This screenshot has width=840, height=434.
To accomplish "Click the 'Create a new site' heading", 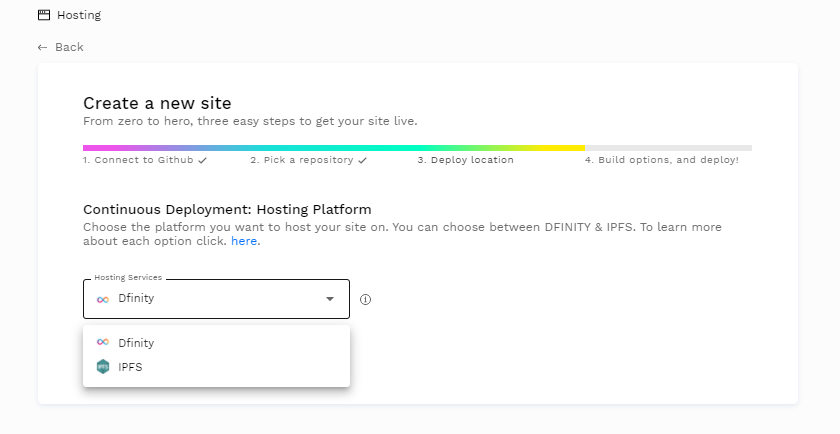I will (x=157, y=103).
